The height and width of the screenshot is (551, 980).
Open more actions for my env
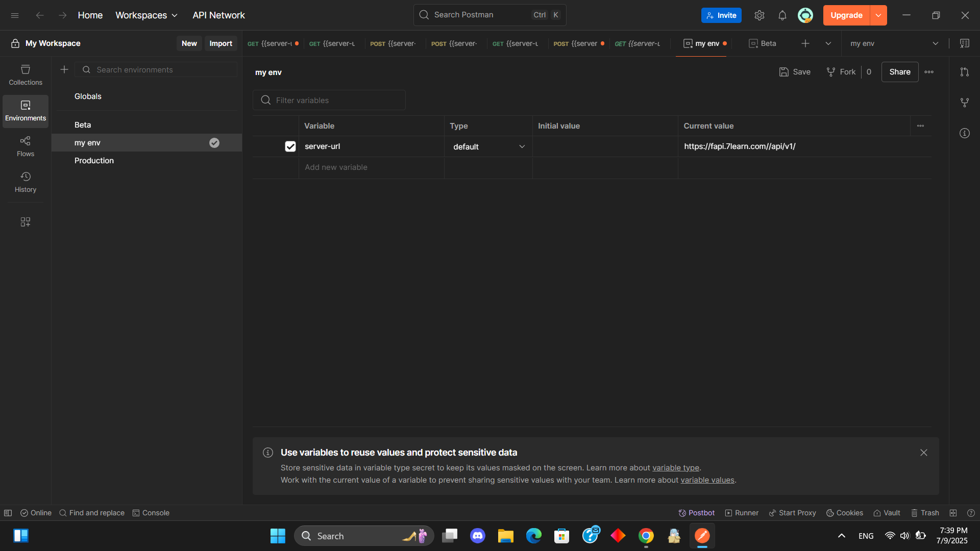929,72
